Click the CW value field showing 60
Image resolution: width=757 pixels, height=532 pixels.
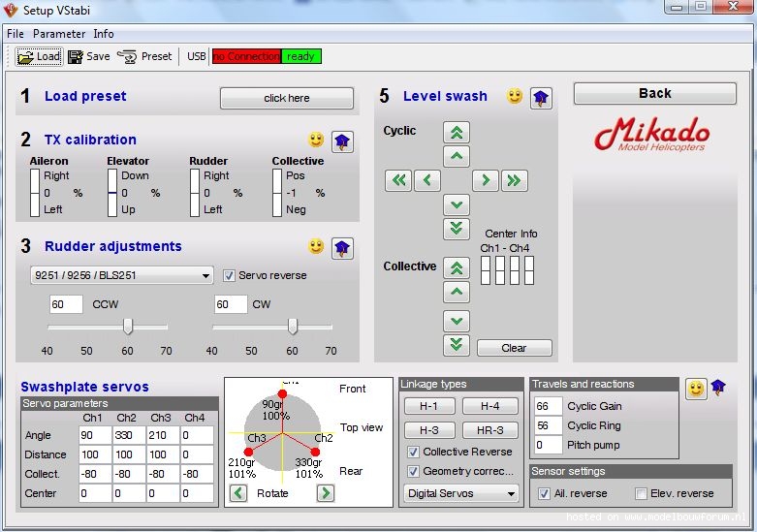coord(231,304)
